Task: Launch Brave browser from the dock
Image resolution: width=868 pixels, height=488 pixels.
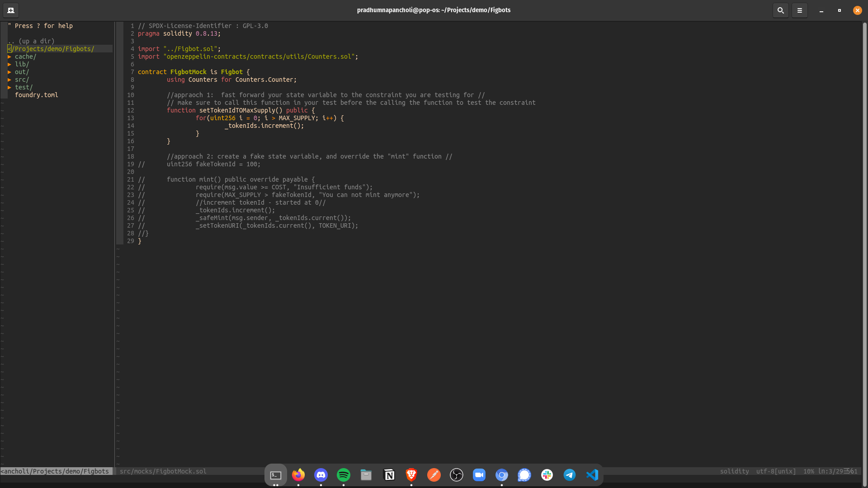Action: click(x=411, y=475)
